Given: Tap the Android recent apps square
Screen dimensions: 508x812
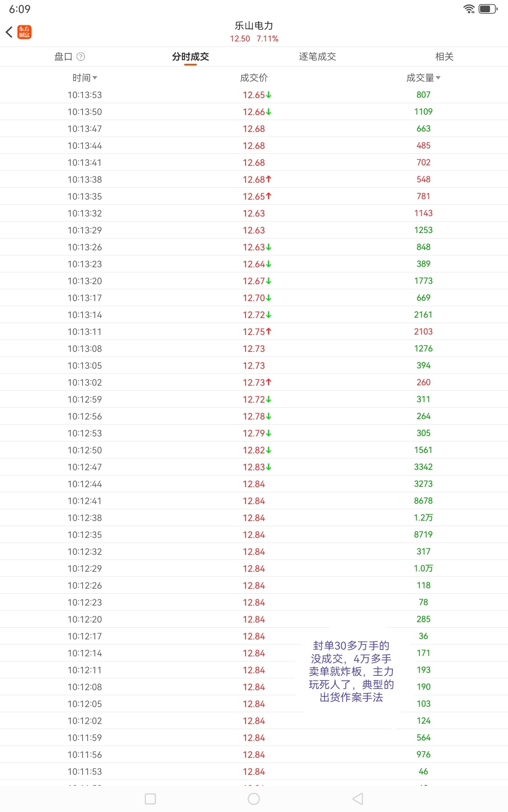Looking at the screenshot, I should pos(150,799).
